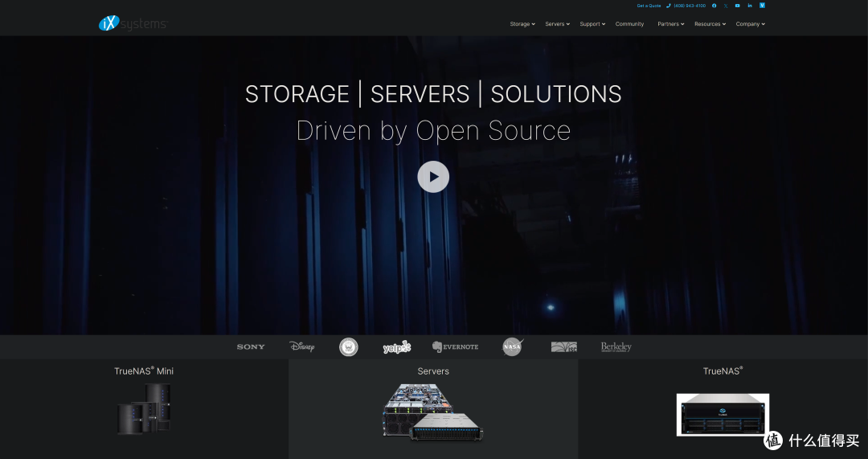The image size is (868, 459).
Task: Click the Berkeley logo
Action: [x=616, y=347]
